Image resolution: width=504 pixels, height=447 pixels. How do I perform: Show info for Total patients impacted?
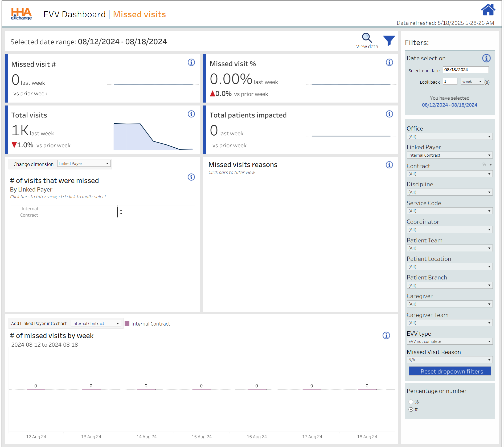[389, 114]
